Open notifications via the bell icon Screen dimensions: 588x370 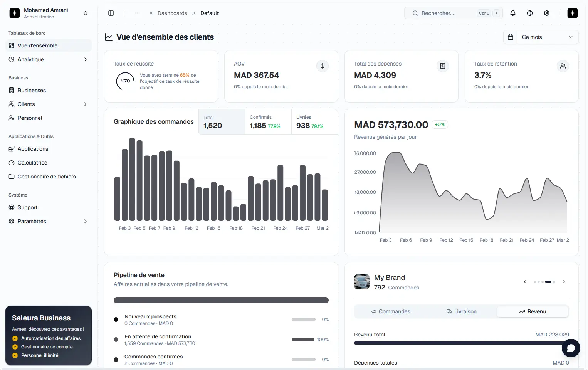tap(513, 13)
